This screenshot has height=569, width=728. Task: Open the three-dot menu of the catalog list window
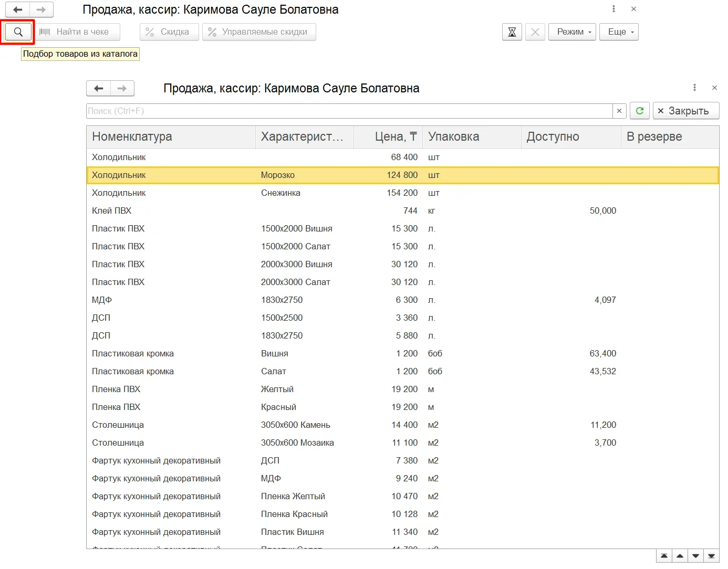click(694, 88)
